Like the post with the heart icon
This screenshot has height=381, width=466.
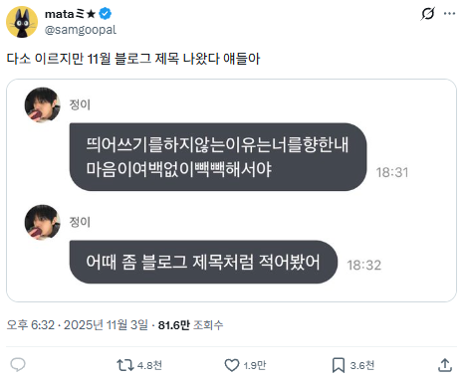tap(232, 365)
